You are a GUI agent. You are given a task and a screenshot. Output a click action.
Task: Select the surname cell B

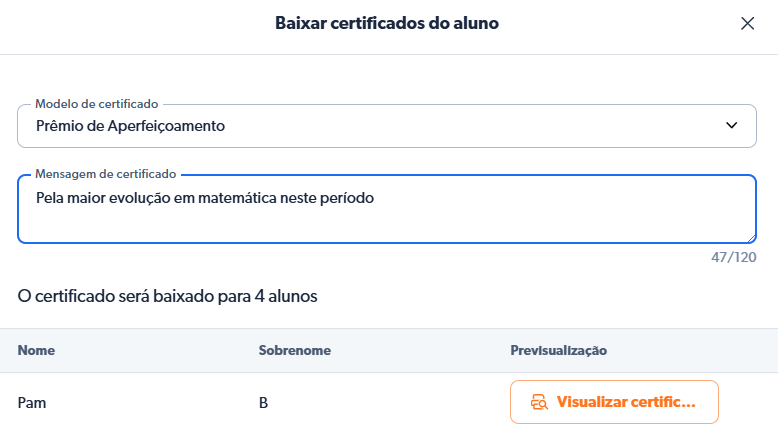pos(263,403)
